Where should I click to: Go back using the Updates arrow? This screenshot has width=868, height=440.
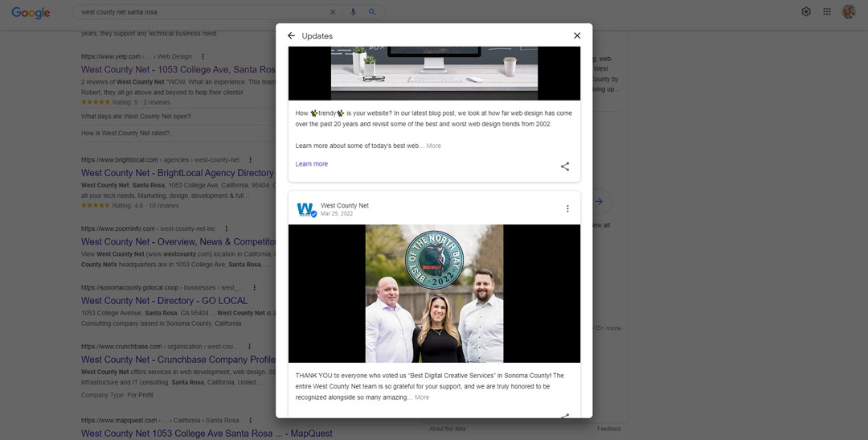click(291, 35)
